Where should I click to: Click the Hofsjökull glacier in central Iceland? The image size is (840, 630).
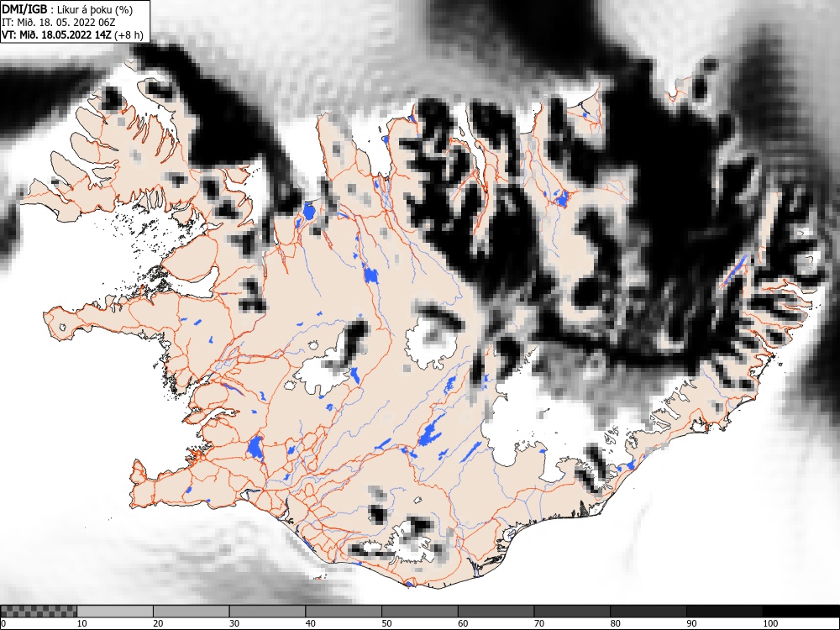tap(431, 340)
